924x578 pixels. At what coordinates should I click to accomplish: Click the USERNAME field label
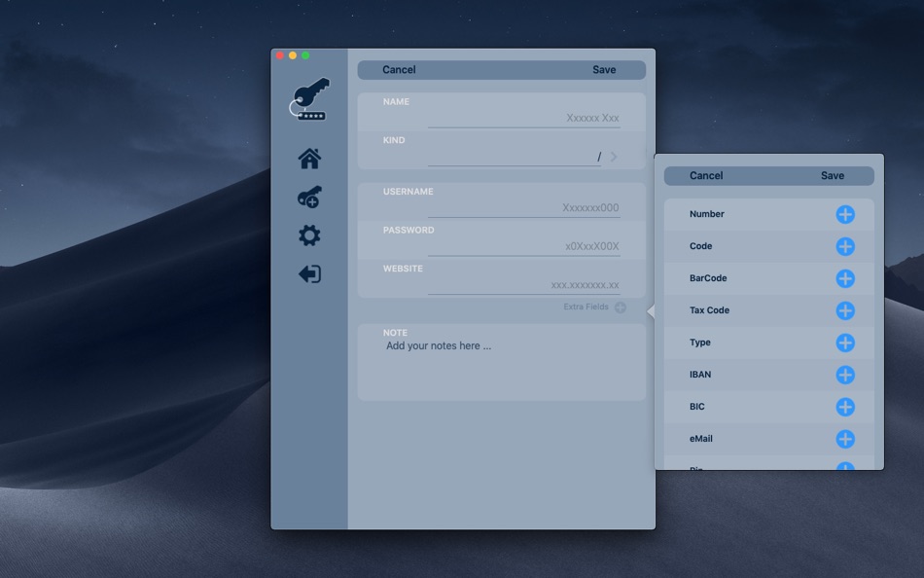coord(408,191)
